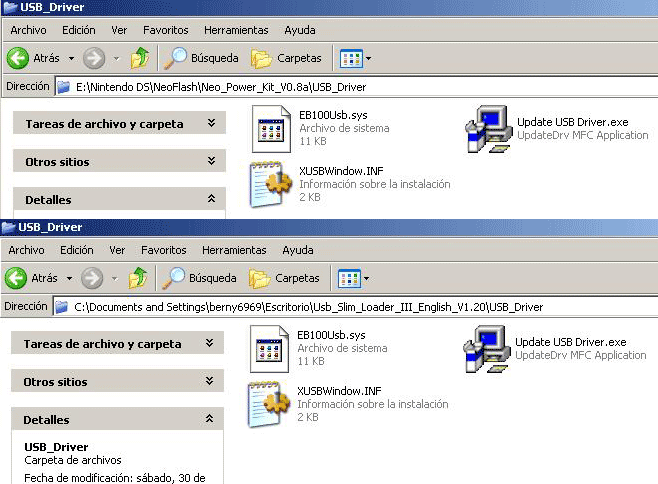Click the up-folder icon in top window toolbar
658x484 pixels.
point(142,58)
